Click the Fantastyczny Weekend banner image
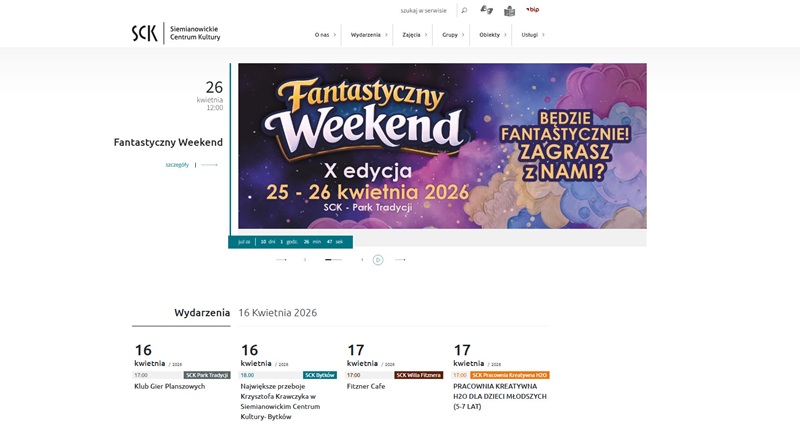This screenshot has height=434, width=800. [442, 146]
